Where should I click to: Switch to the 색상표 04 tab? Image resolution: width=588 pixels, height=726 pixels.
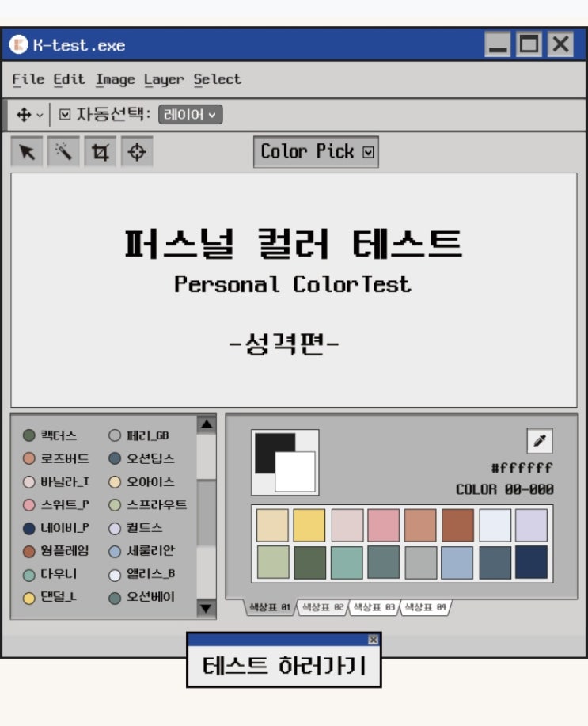[426, 607]
